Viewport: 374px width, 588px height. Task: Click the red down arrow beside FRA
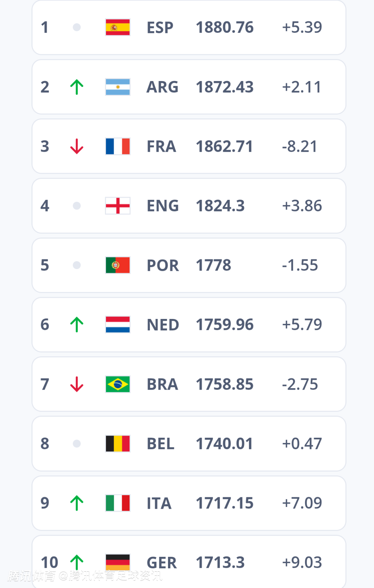(x=77, y=146)
